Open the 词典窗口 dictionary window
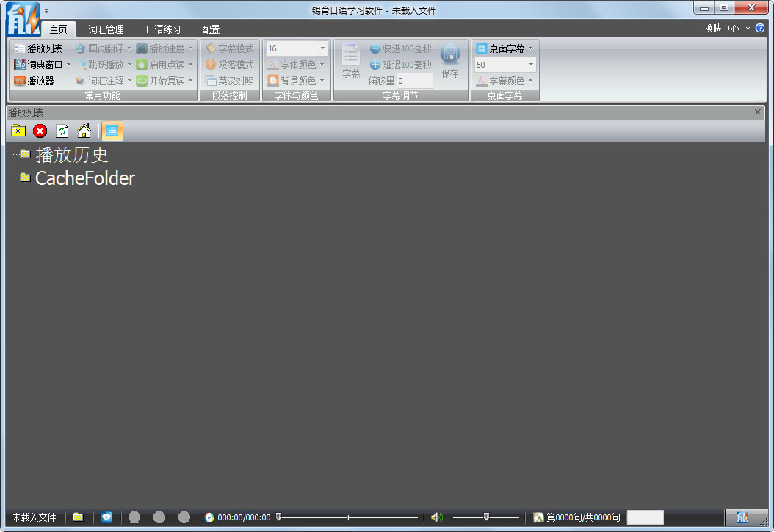Viewport: 774px width, 532px height. (x=38, y=65)
